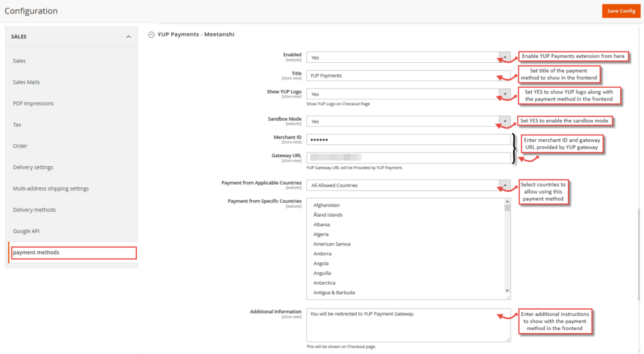The height and width of the screenshot is (354, 644).
Task: Open Google API settings
Action: click(x=26, y=231)
